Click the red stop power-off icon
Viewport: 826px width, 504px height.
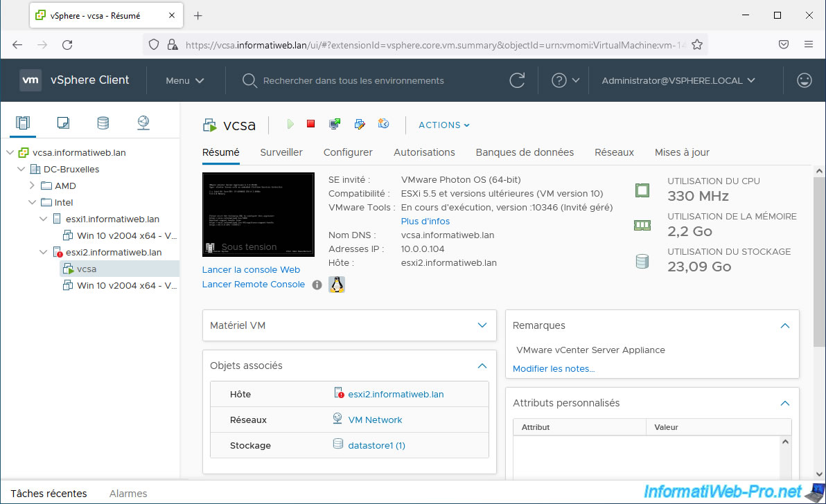(x=311, y=125)
